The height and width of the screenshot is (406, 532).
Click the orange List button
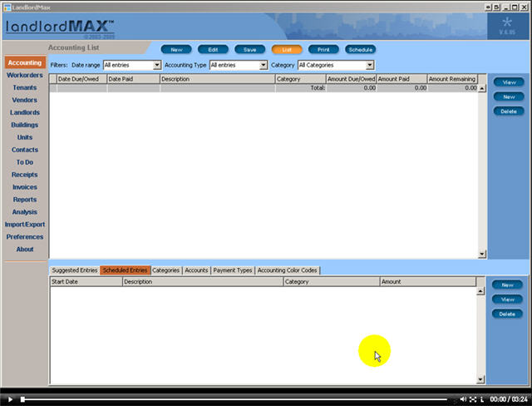point(287,50)
